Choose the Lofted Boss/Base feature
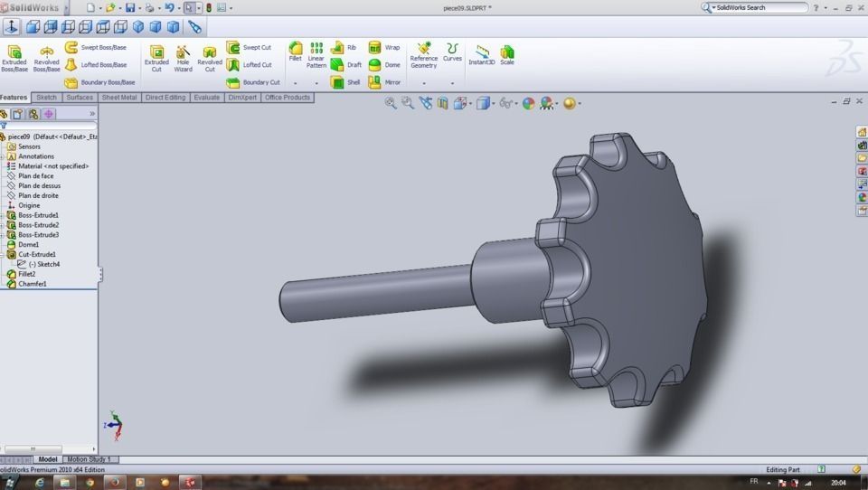This screenshot has width=868, height=490. 96,65
